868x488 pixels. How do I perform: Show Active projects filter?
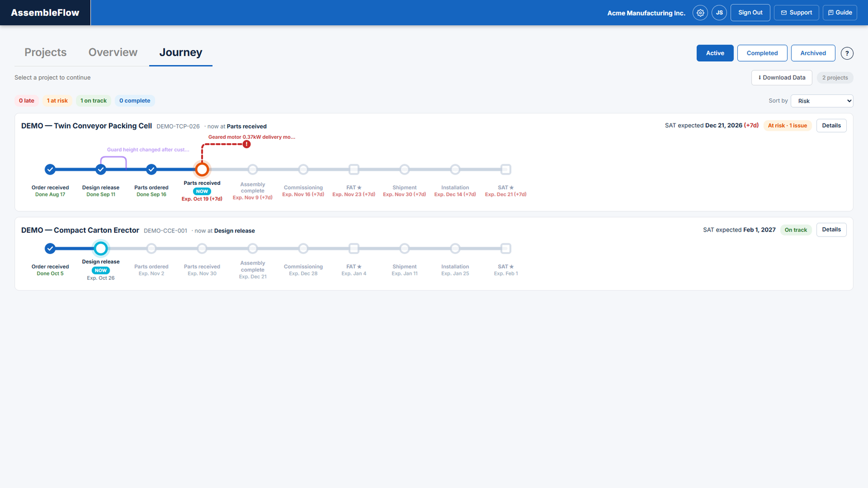[x=715, y=53]
